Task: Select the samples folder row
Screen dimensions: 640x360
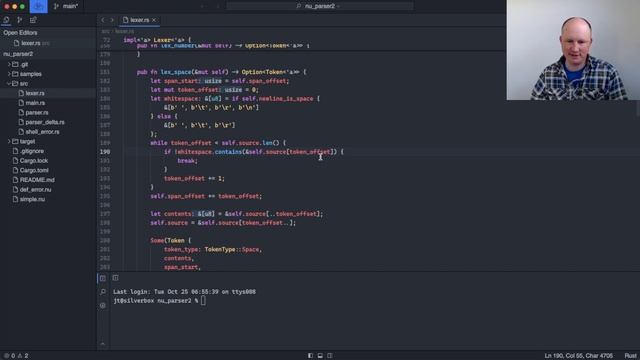Action: point(48,74)
